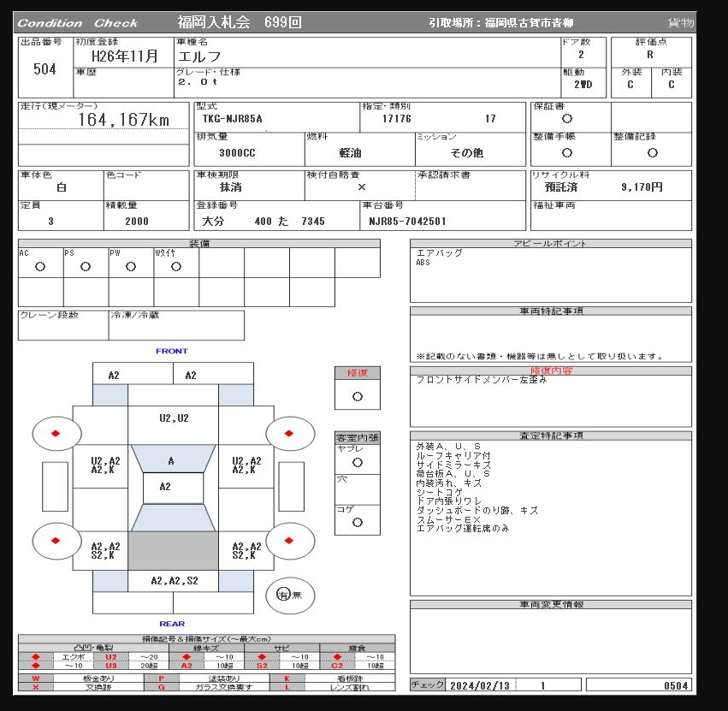This screenshot has width=728, height=711.
Task: Click the Condition Check title text
Action: pyautogui.click(x=77, y=23)
